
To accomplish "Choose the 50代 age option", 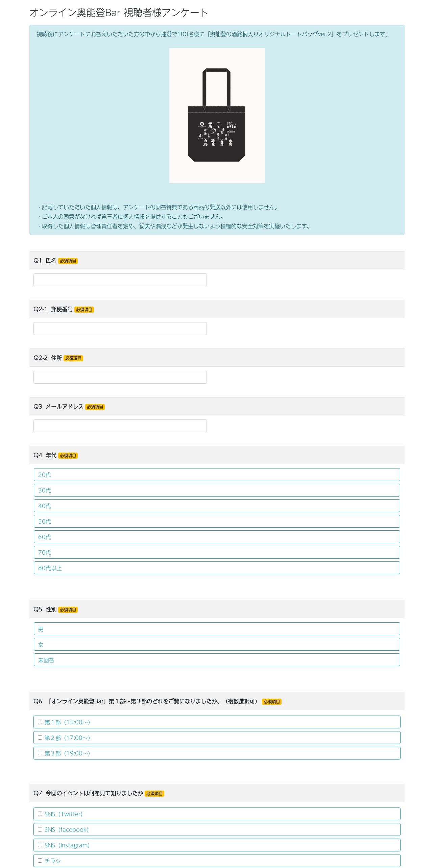I will click(x=217, y=521).
